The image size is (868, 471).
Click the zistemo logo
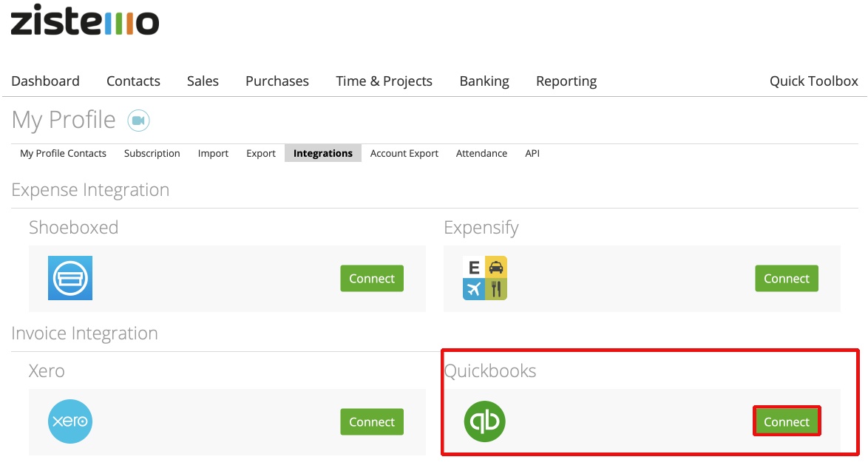(x=85, y=22)
